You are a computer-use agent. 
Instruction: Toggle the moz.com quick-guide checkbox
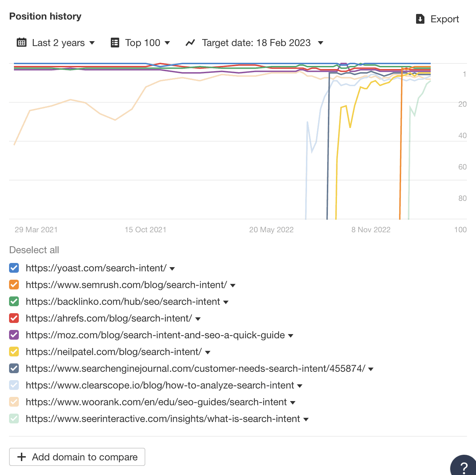pos(14,335)
